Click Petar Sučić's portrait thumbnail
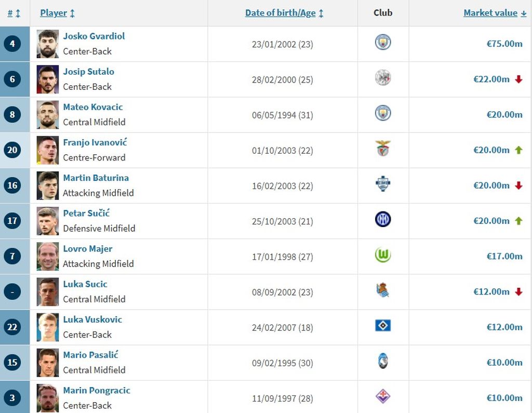The height and width of the screenshot is (413, 532). click(48, 221)
